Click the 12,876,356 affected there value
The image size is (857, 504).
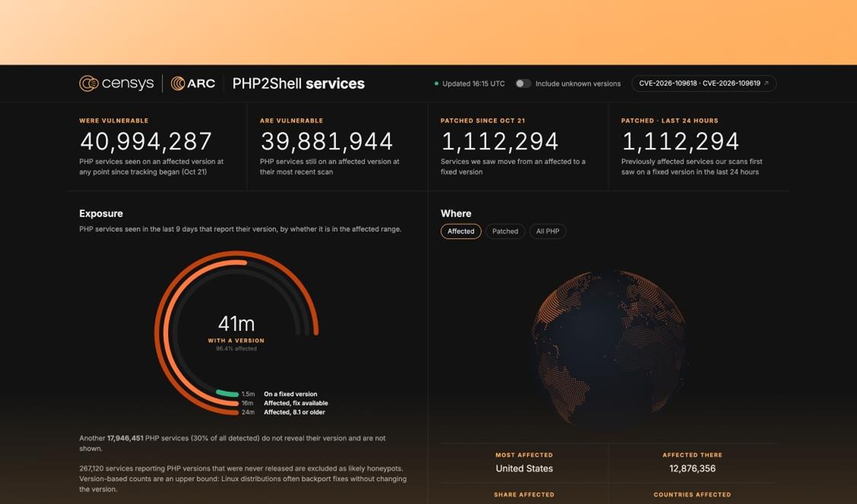pyautogui.click(x=692, y=469)
